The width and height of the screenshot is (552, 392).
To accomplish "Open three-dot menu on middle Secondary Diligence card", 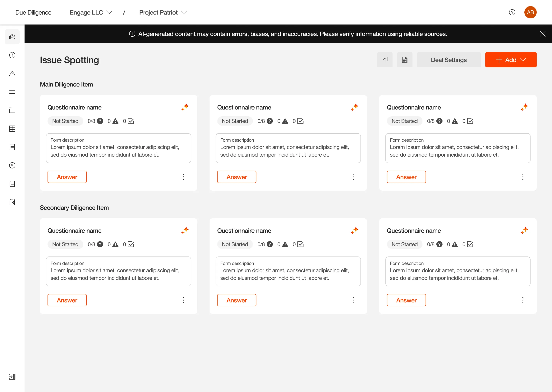I will (353, 300).
